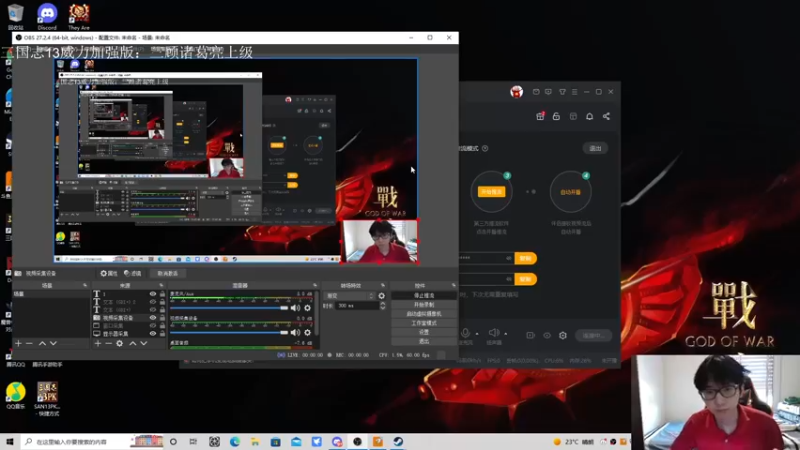The width and height of the screenshot is (800, 450).
Task: Open microphone channel settings gear in mixer
Action: 308,308
